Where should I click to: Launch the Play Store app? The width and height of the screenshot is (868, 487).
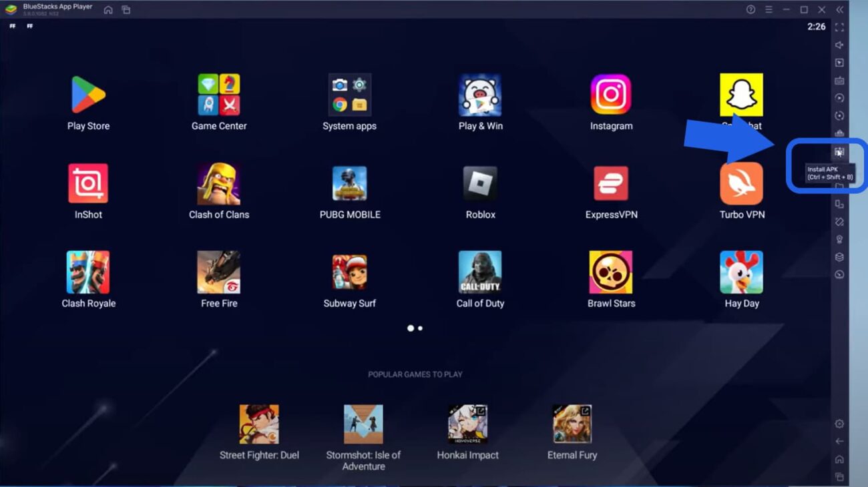88,95
